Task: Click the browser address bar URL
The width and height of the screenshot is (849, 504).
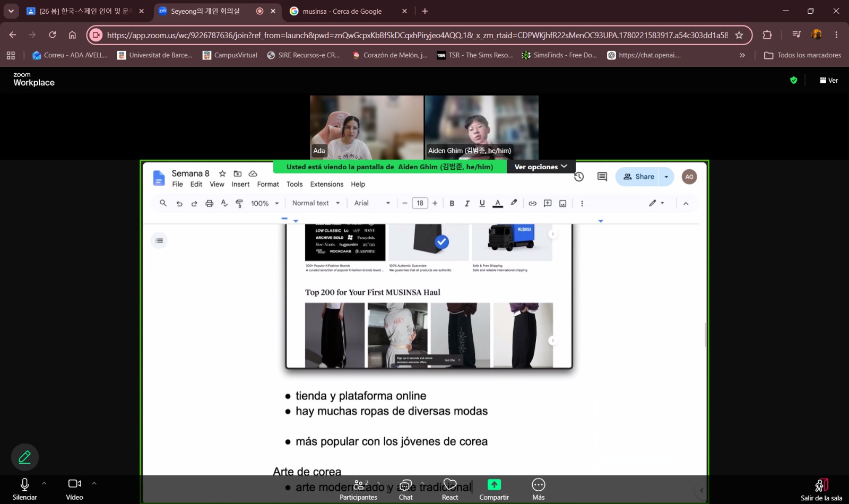Action: [417, 35]
